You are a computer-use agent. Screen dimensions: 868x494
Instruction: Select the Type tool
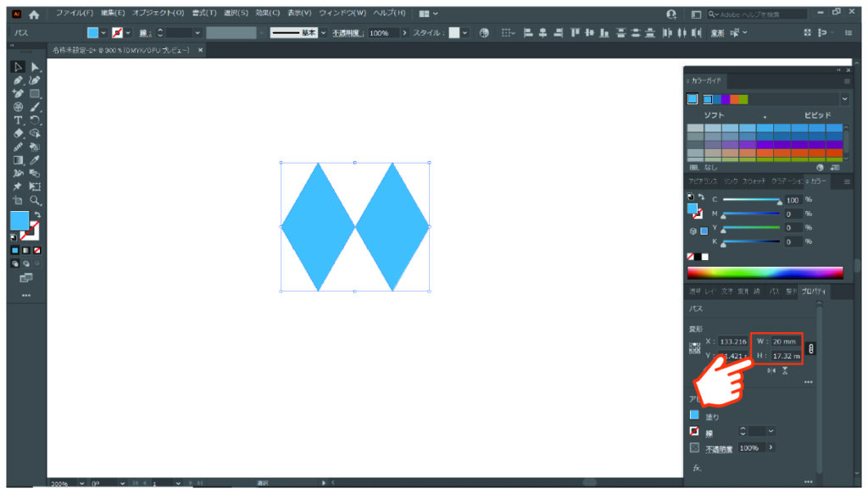pyautogui.click(x=18, y=120)
